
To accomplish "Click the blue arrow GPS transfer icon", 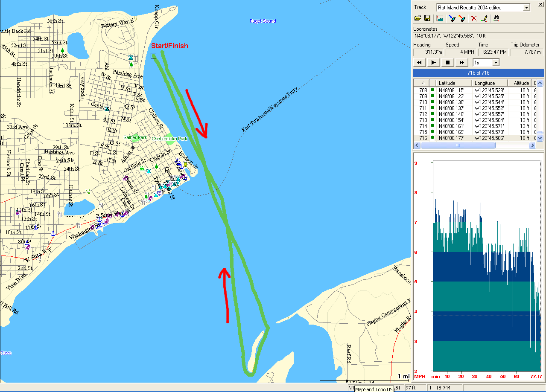I will tap(452, 18).
